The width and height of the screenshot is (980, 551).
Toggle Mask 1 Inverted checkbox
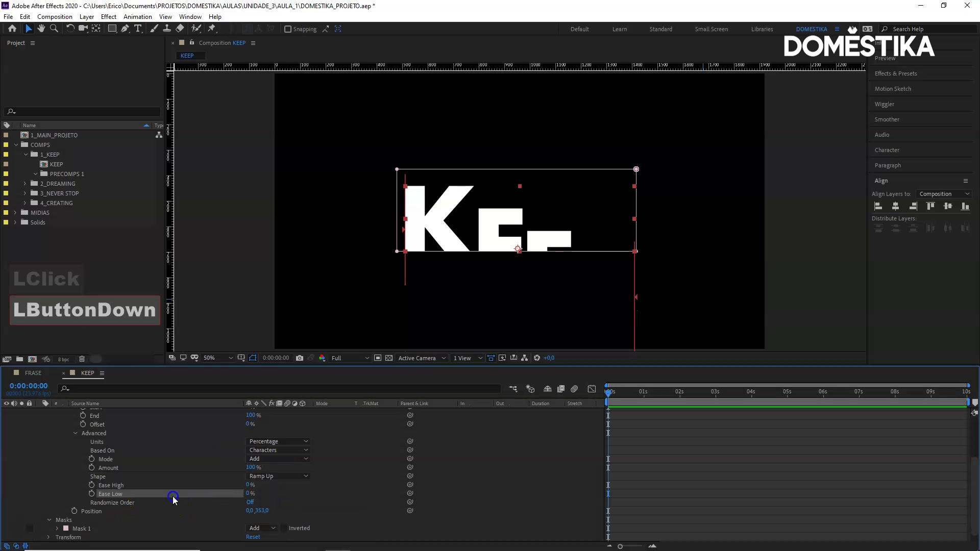(284, 529)
